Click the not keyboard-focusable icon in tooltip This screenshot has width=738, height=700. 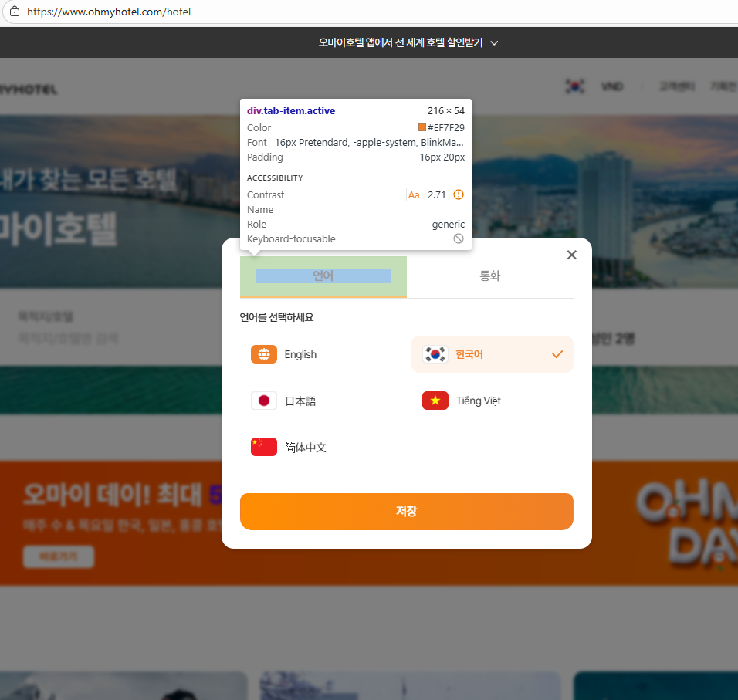click(x=459, y=238)
